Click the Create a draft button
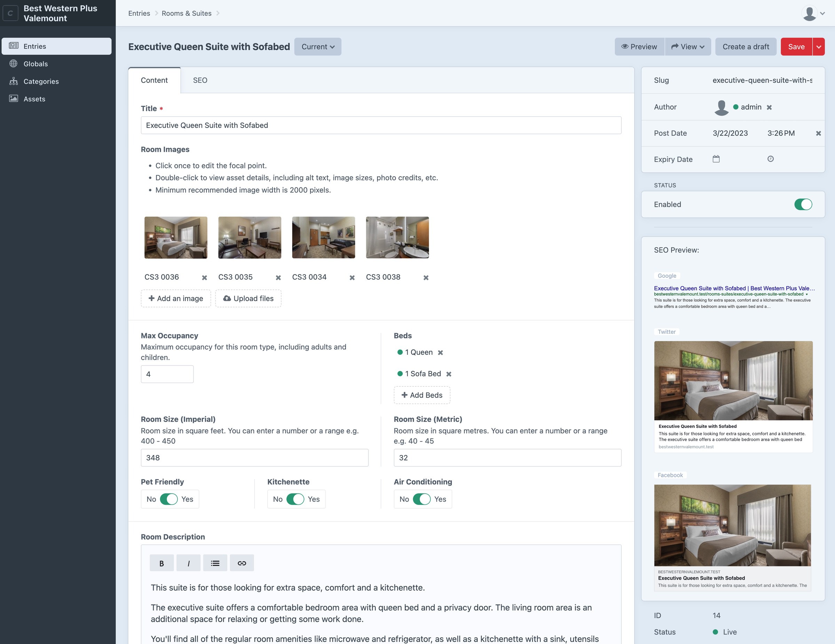This screenshot has width=835, height=644. tap(745, 46)
